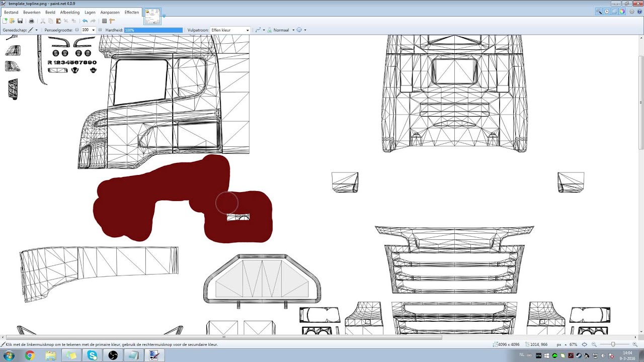Toggle the Tools window button

[x=598, y=12]
